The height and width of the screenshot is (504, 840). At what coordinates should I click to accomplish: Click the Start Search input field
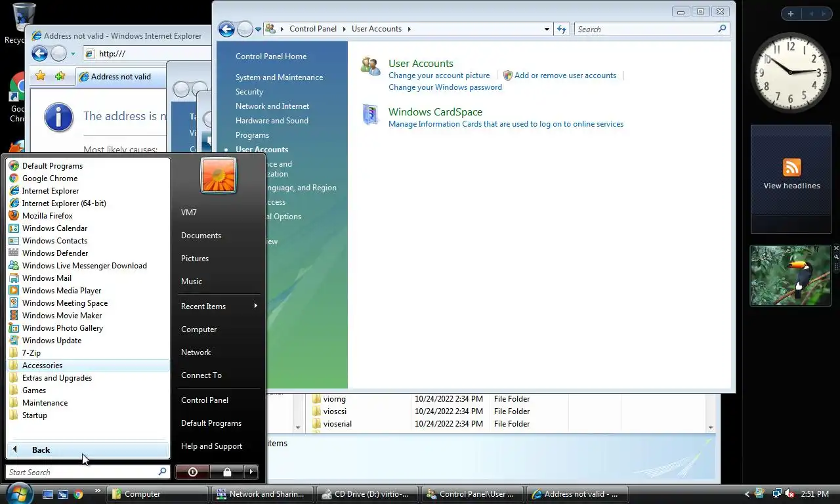pos(82,472)
